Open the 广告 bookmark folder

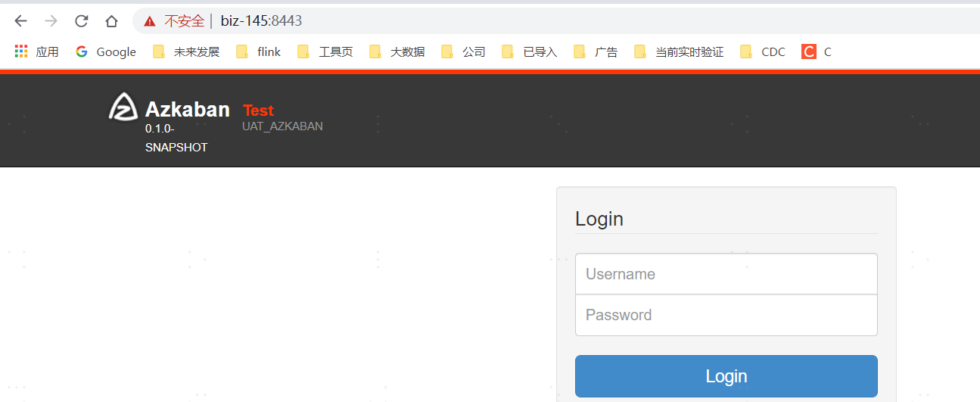click(x=596, y=51)
